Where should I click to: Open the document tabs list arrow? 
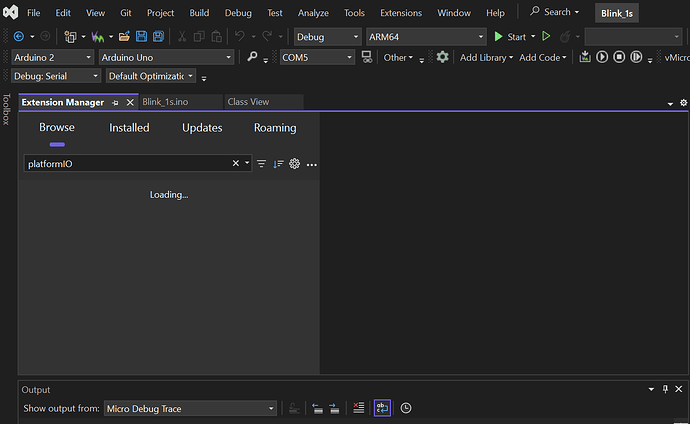670,103
